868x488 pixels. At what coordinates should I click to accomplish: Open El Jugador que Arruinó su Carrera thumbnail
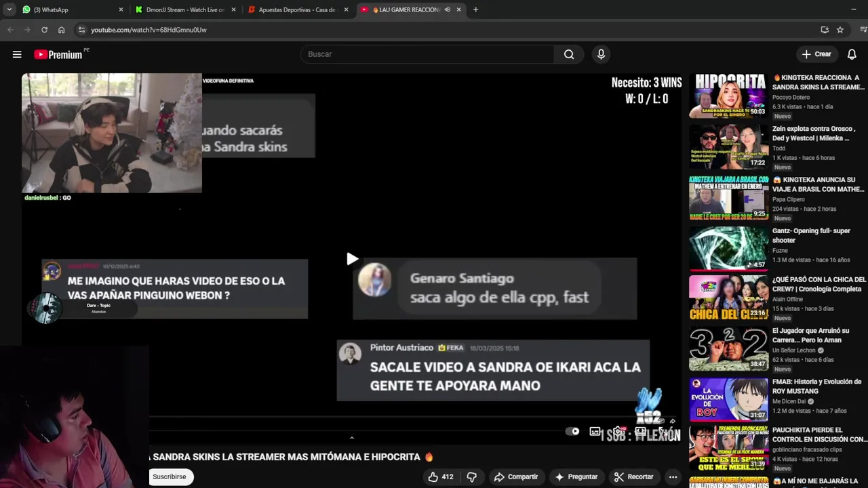tap(728, 348)
